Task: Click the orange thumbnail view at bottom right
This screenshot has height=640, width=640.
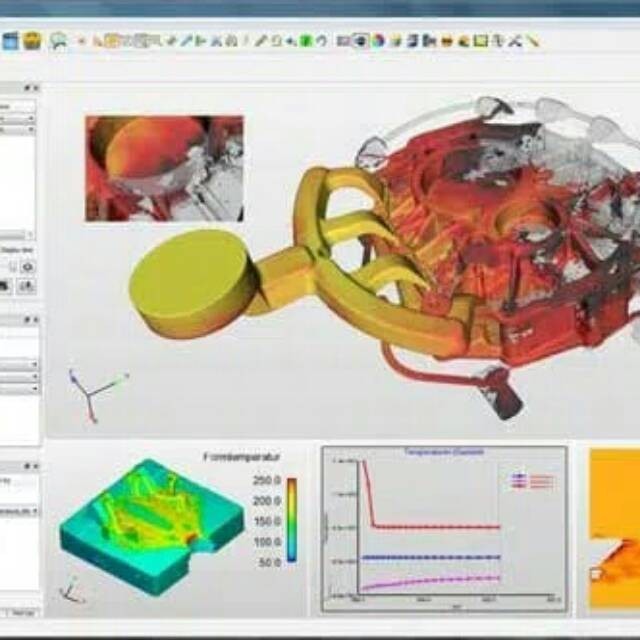Action: (614, 530)
